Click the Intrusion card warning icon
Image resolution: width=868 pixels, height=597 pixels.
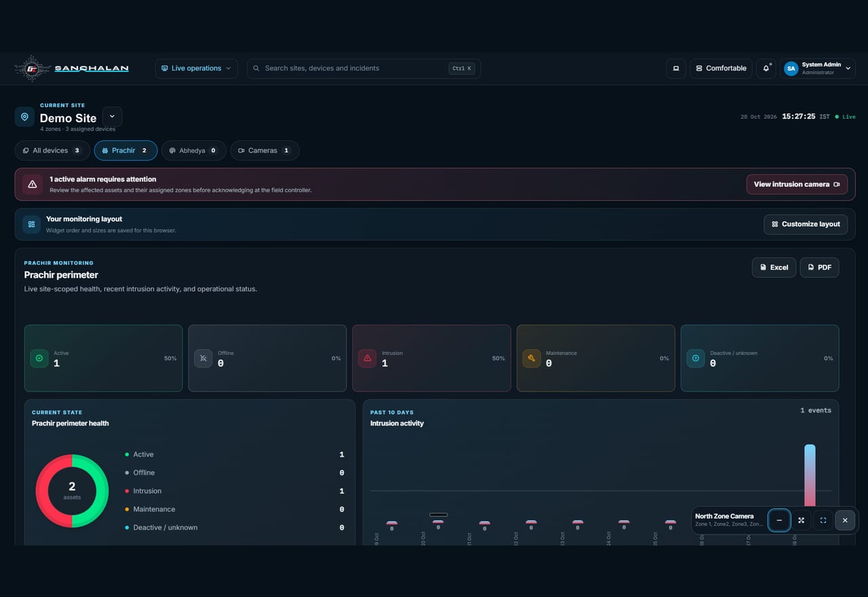coord(368,358)
